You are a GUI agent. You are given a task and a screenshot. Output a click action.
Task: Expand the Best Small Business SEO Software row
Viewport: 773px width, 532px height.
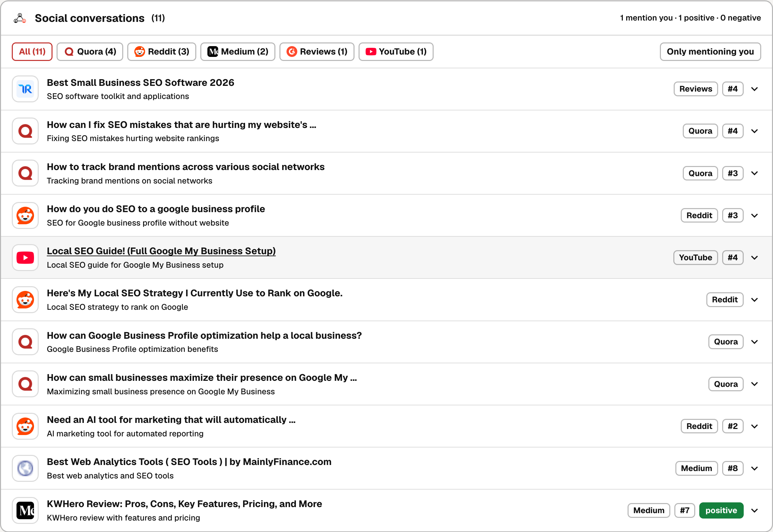(x=754, y=89)
